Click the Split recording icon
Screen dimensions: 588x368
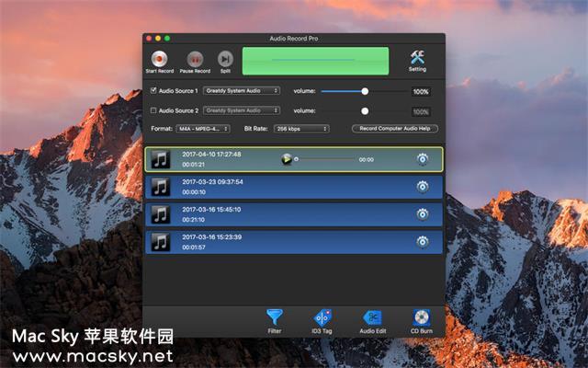click(225, 59)
